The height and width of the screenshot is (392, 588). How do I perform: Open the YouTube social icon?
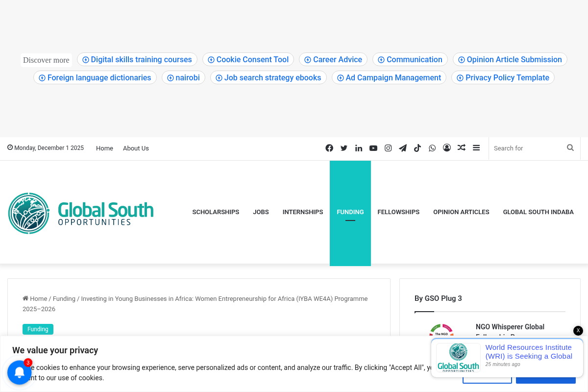coord(373,148)
